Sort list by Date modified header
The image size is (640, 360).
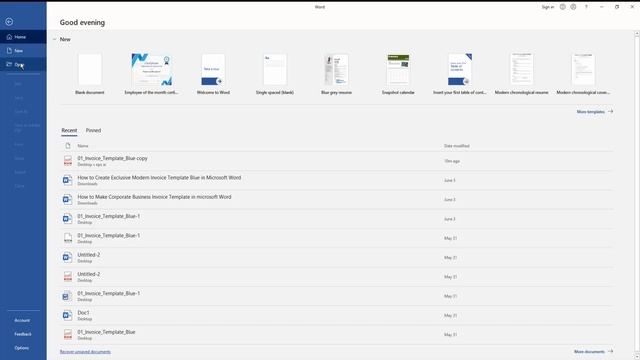tap(456, 146)
